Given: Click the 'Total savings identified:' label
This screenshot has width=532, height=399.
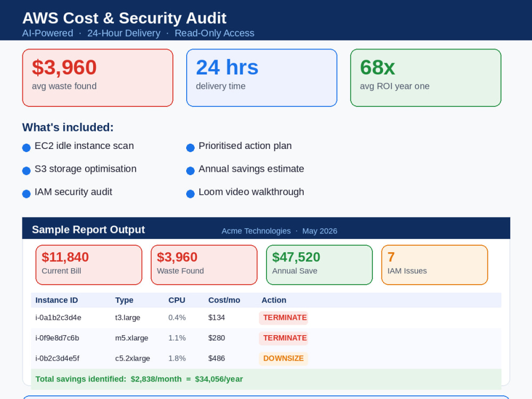Looking at the screenshot, I should [81, 379].
